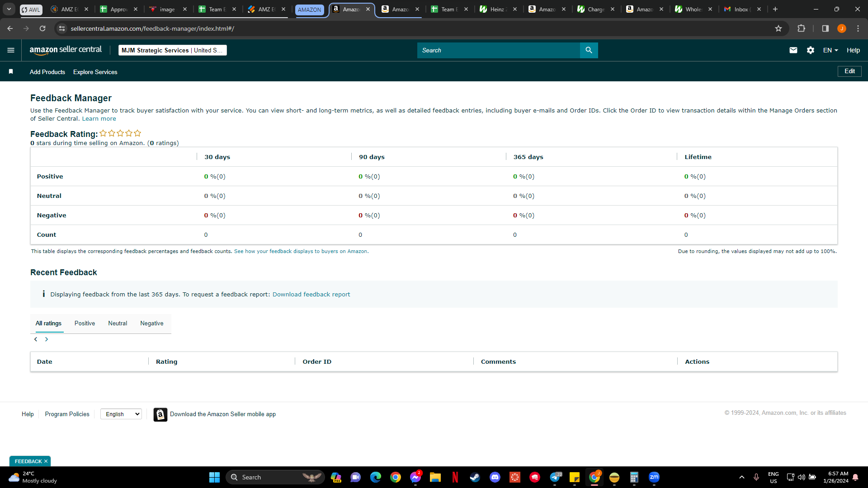
Task: Open MJM Strategic Services account switcher
Action: 173,50
